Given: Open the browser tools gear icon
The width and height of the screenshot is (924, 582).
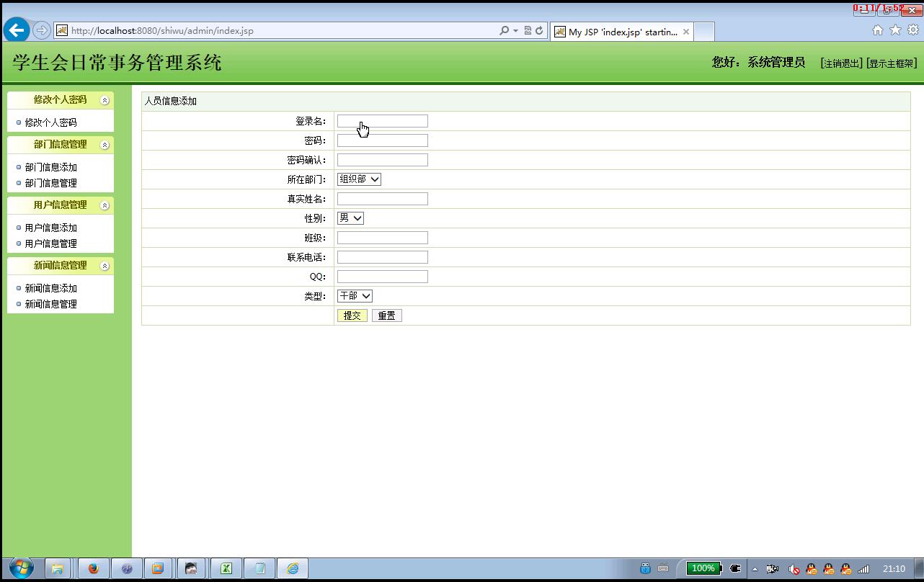Looking at the screenshot, I should pos(913,30).
